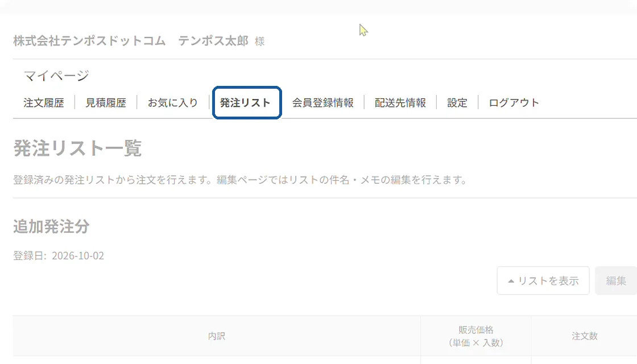Click the ログアウト link
This screenshot has height=364, width=637.
pyautogui.click(x=514, y=103)
